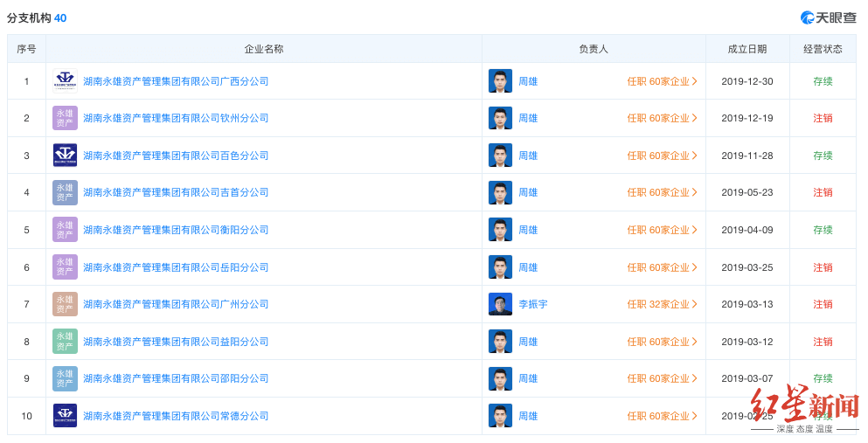Click the 成立日期 column header
The width and height of the screenshot is (868, 443).
coord(747,49)
